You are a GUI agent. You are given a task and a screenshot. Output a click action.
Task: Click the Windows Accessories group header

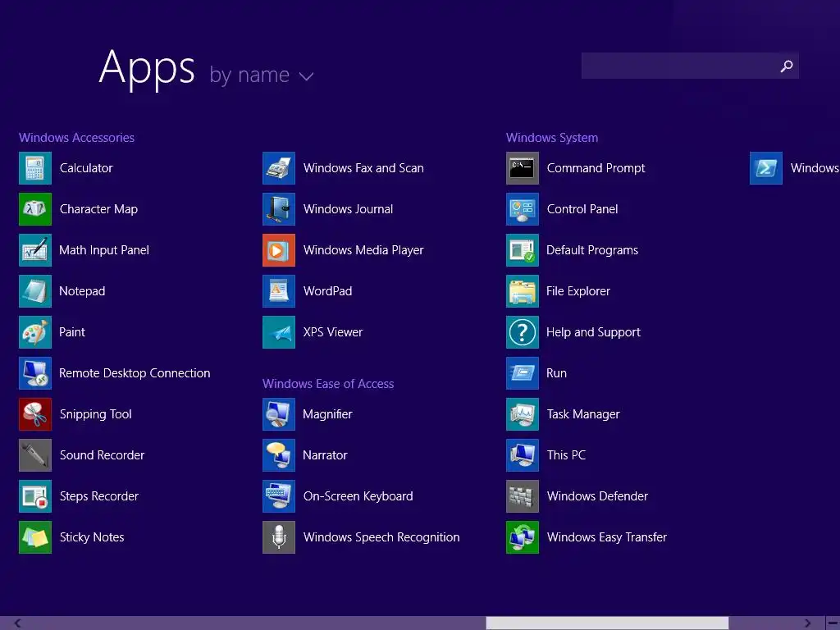click(x=76, y=138)
